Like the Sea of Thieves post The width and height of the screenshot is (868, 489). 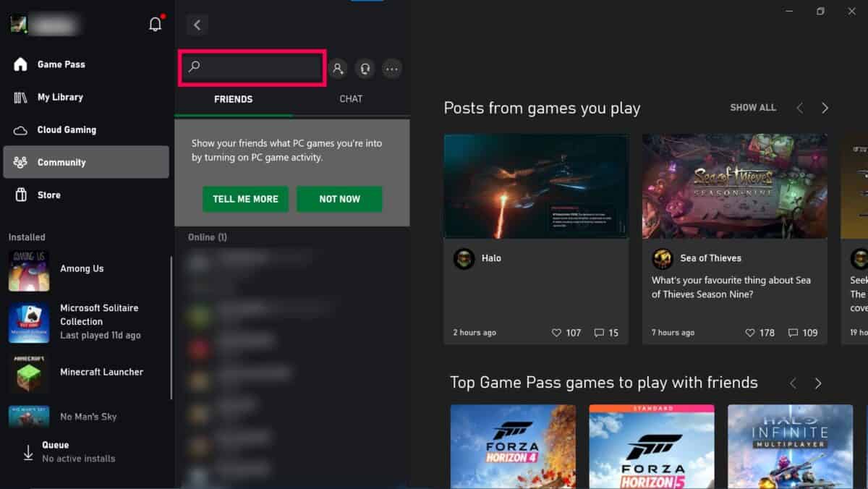[750, 333]
